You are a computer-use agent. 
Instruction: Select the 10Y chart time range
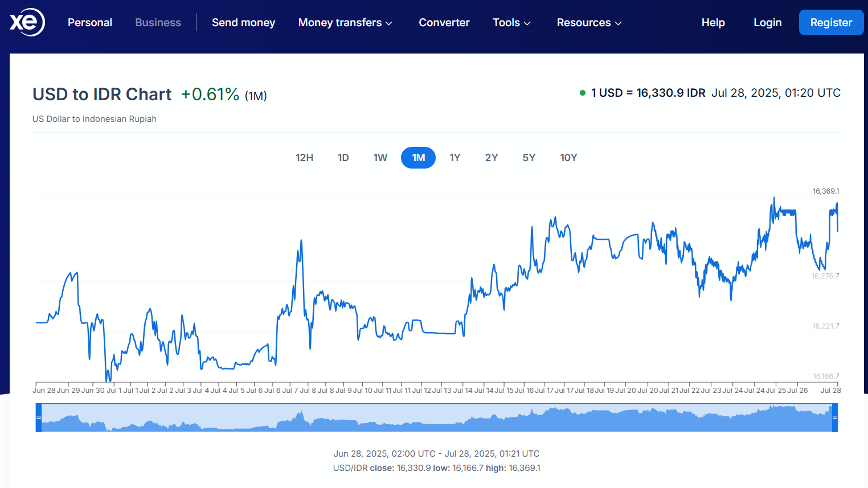coord(568,158)
